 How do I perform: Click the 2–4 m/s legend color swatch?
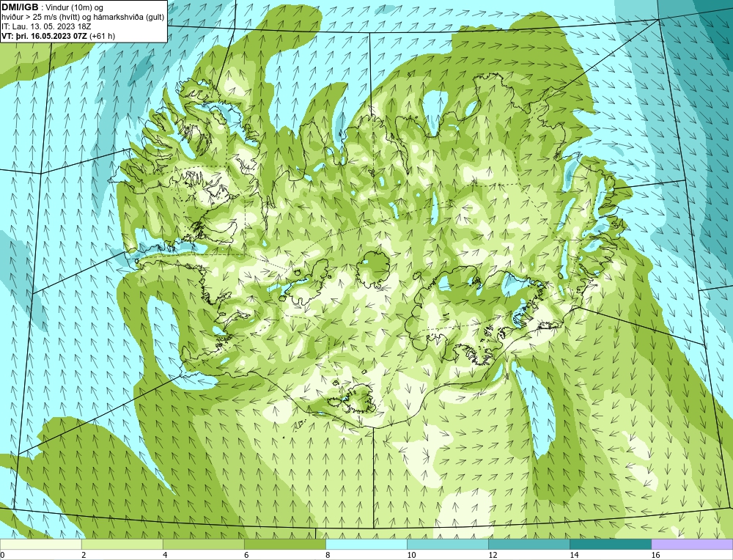(x=122, y=545)
